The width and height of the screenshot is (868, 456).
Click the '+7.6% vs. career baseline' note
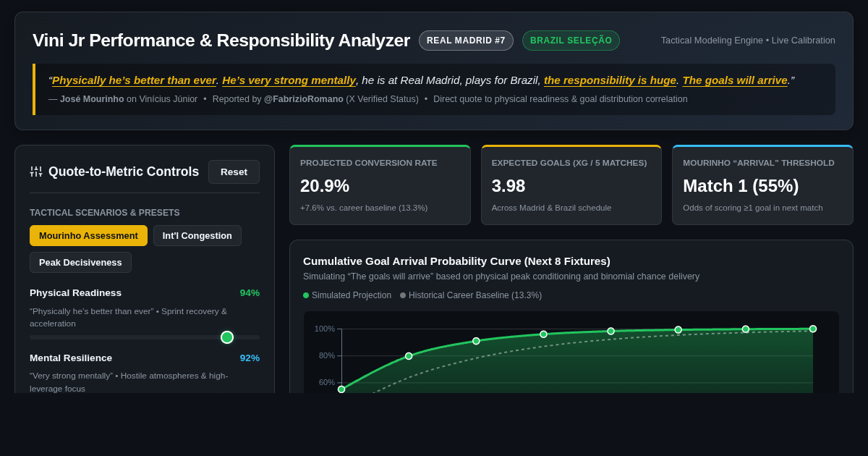point(364,208)
